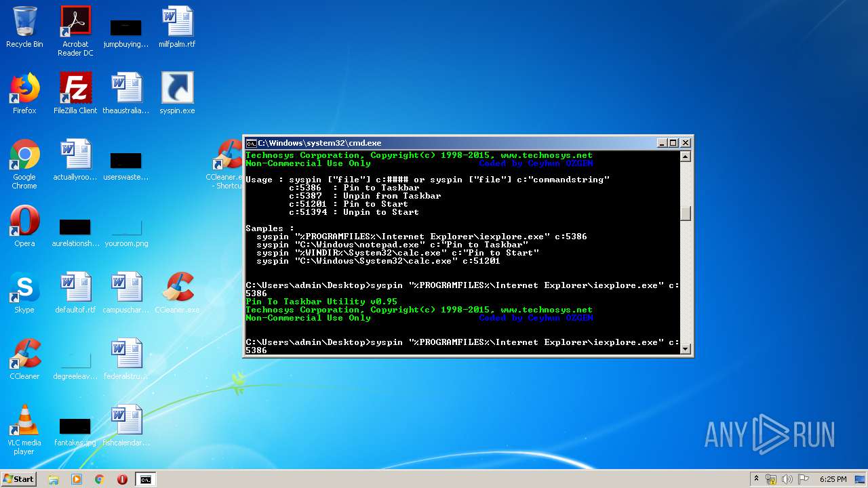868x488 pixels.
Task: Open the federalstru document icon
Action: point(125,359)
